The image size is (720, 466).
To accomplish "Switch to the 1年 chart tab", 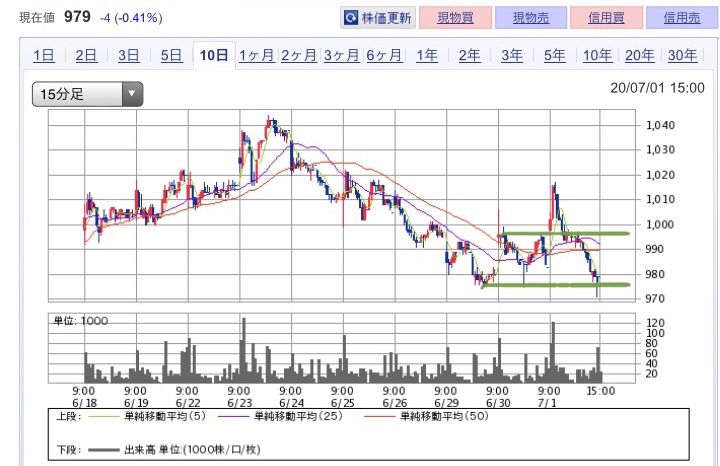I will click(x=427, y=56).
